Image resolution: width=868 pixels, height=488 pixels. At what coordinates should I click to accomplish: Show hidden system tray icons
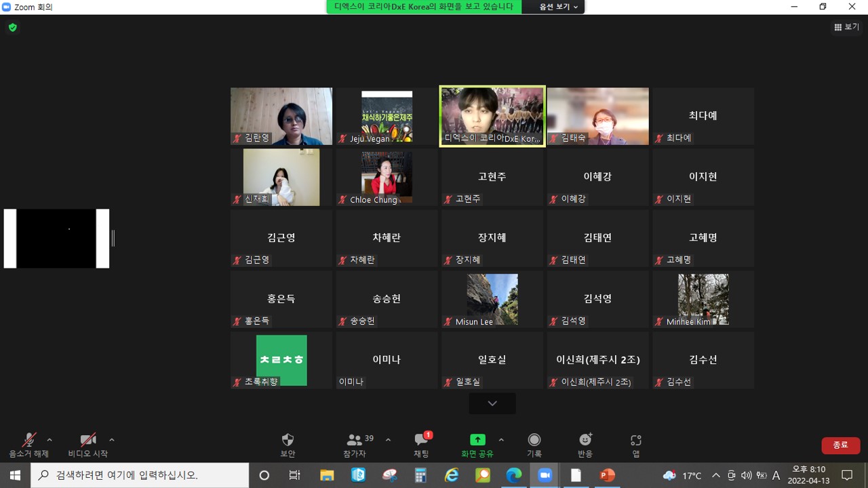coord(715,475)
